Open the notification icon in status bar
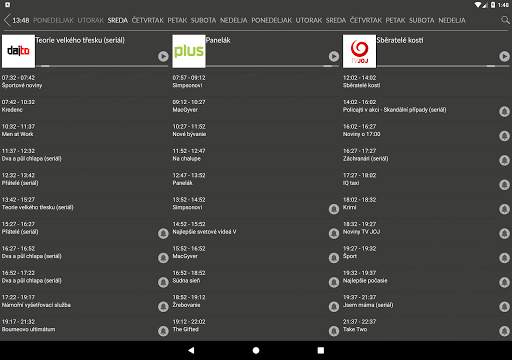Image resolution: width=512 pixels, height=360 pixels. point(8,5)
